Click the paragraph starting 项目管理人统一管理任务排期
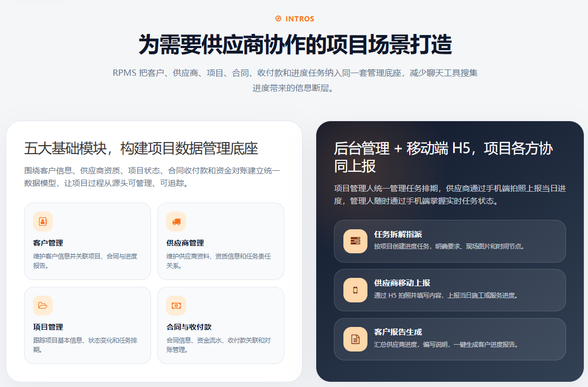 coord(450,194)
